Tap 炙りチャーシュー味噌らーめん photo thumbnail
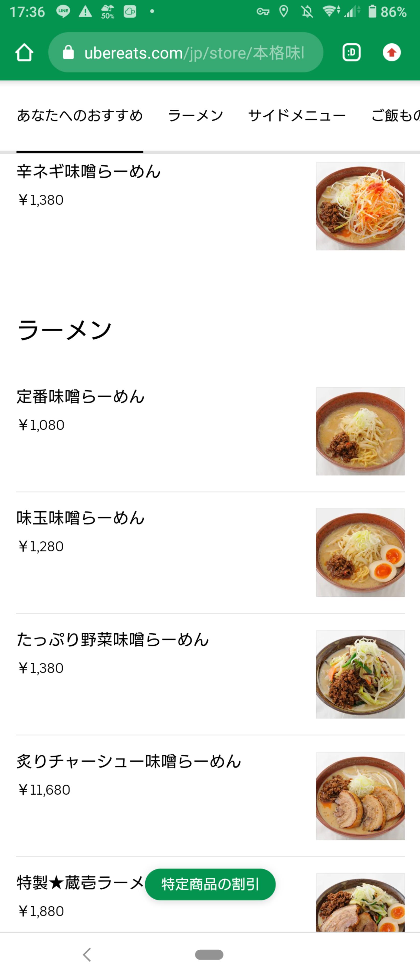 pyautogui.click(x=360, y=795)
